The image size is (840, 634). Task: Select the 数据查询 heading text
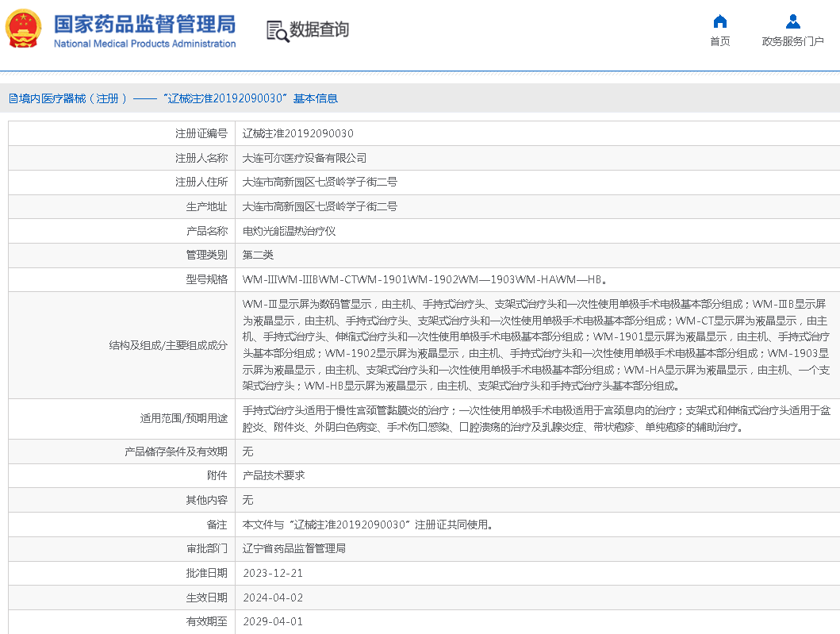(x=319, y=30)
